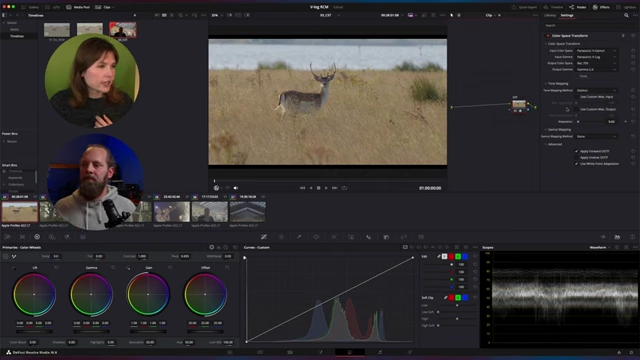Jump to last frame button
Viewport: 640px width, 360px height.
pyautogui.click(x=334, y=188)
